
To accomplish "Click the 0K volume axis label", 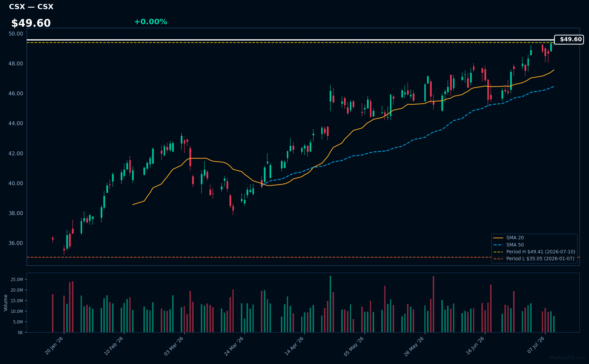I will point(20,333).
